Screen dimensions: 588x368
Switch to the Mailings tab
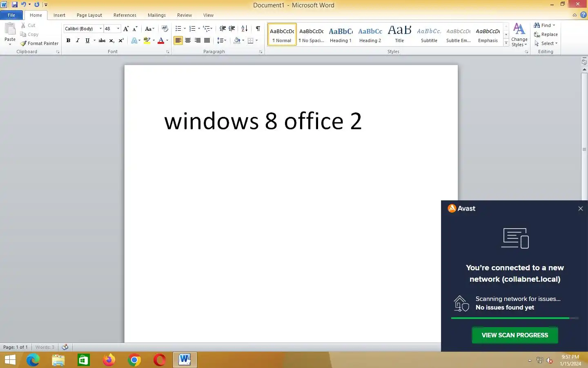click(157, 15)
